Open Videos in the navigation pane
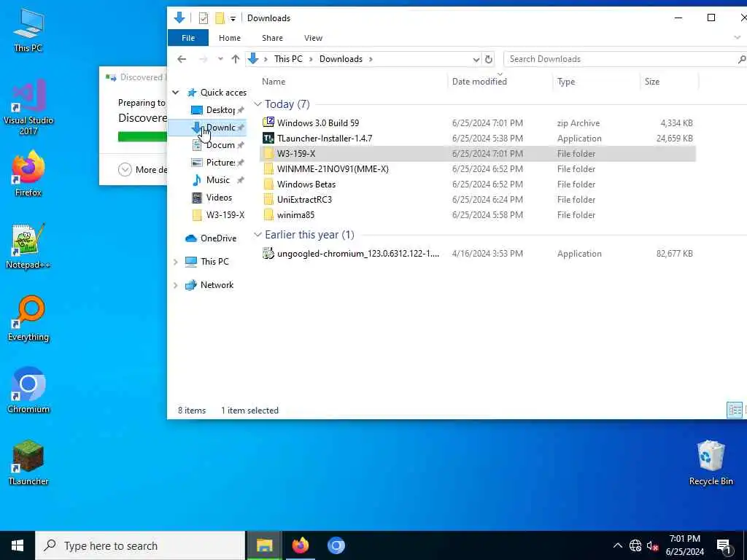Screen dimensions: 747x560 point(212,197)
